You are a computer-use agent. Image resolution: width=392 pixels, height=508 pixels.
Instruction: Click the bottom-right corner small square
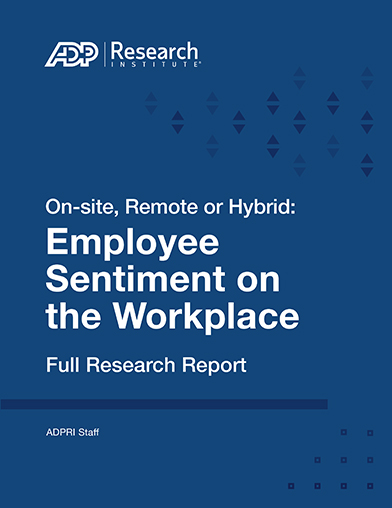pyautogui.click(x=370, y=486)
